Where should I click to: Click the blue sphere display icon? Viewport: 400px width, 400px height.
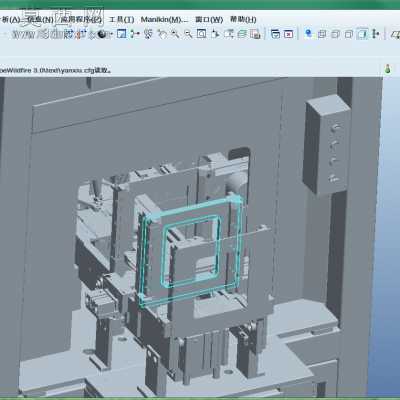coord(308,34)
